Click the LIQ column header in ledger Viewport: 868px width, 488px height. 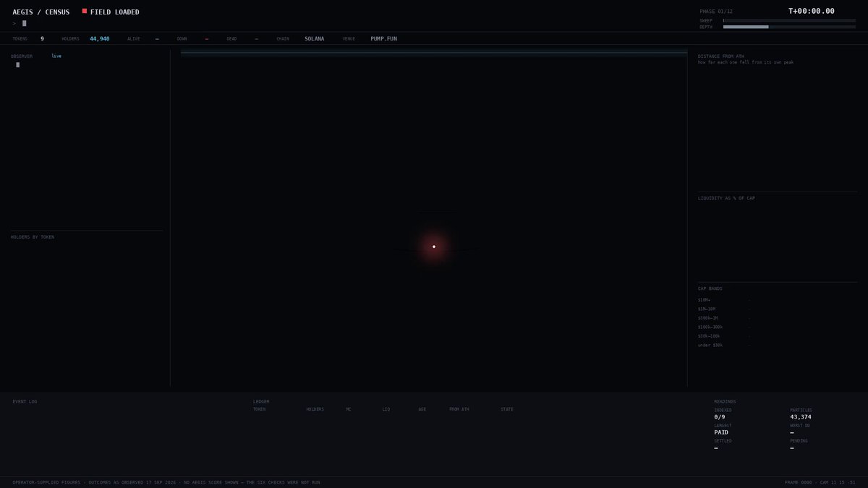coord(386,409)
